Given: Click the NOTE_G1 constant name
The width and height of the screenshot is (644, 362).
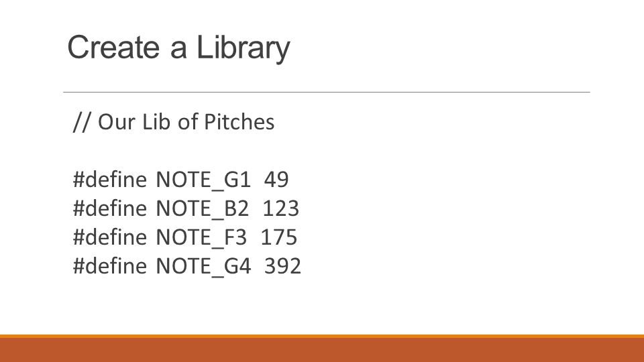Looking at the screenshot, I should click(203, 180).
